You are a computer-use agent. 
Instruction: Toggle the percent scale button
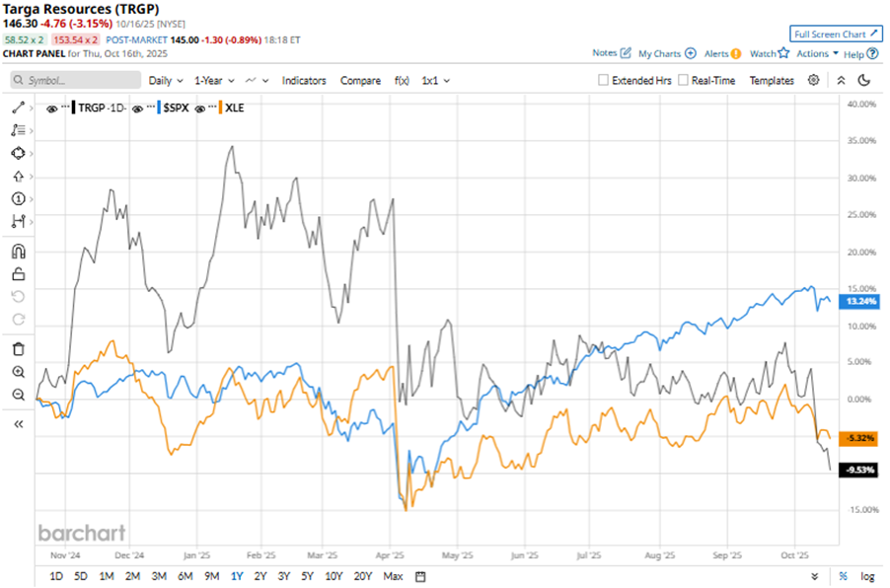844,576
